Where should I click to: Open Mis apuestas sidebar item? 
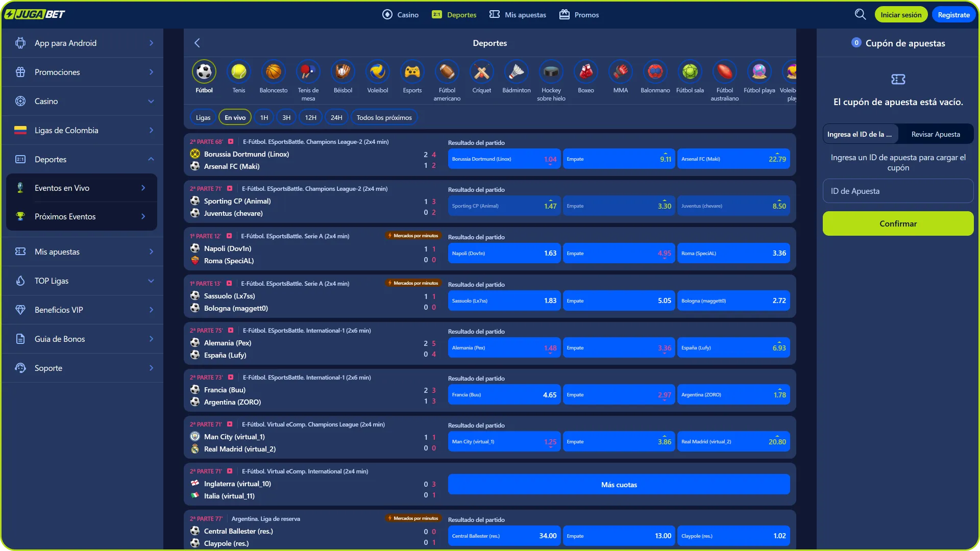click(x=83, y=252)
